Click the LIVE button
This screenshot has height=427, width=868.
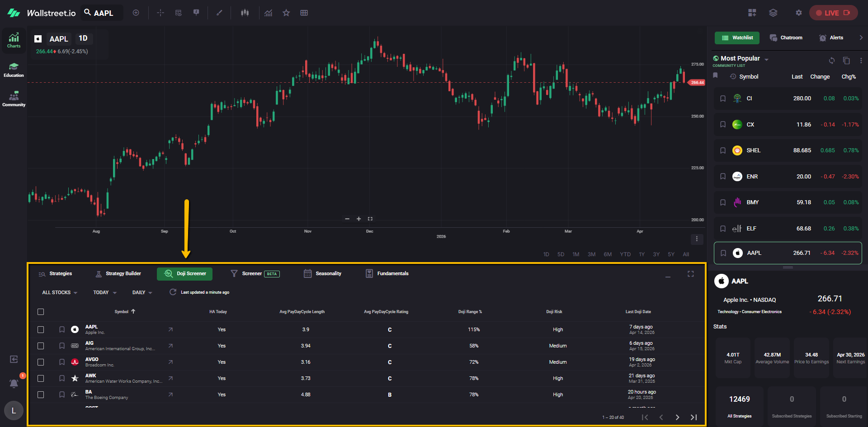(833, 13)
